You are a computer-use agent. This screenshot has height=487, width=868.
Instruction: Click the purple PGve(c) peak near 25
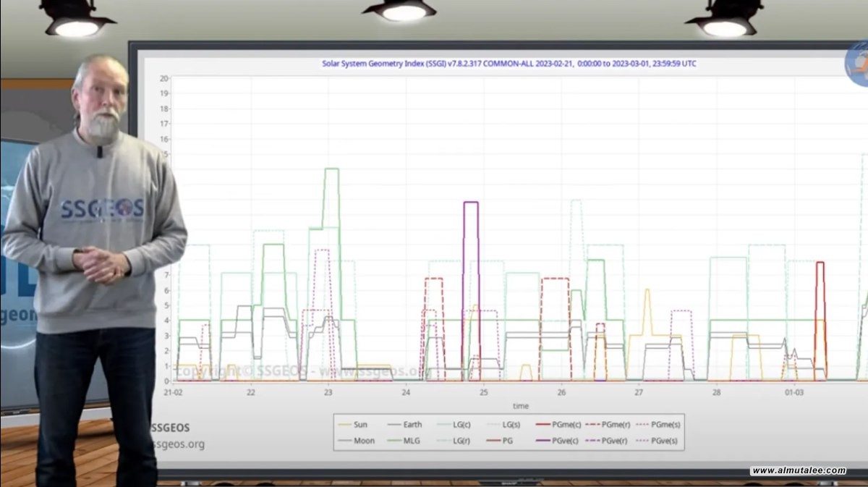[x=471, y=203]
